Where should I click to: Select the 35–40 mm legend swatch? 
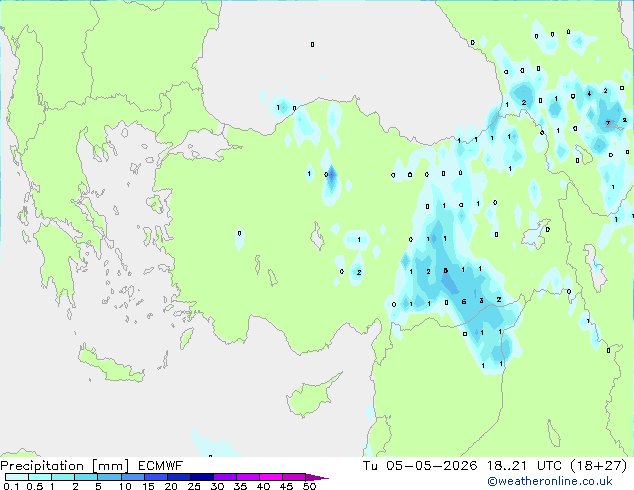[x=247, y=477]
